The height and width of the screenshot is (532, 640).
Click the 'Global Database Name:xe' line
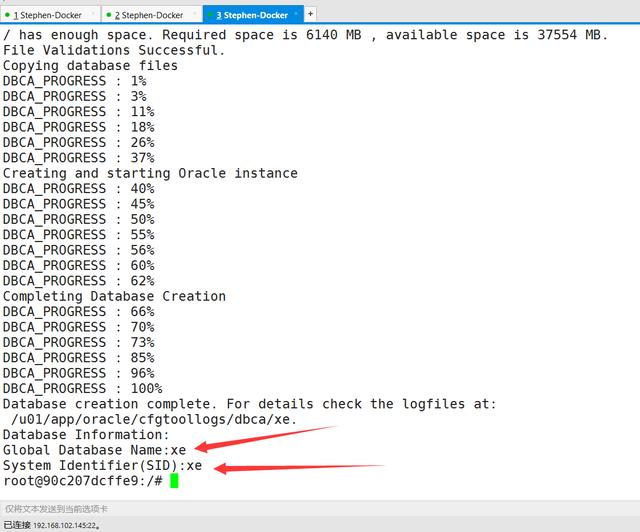94,450
